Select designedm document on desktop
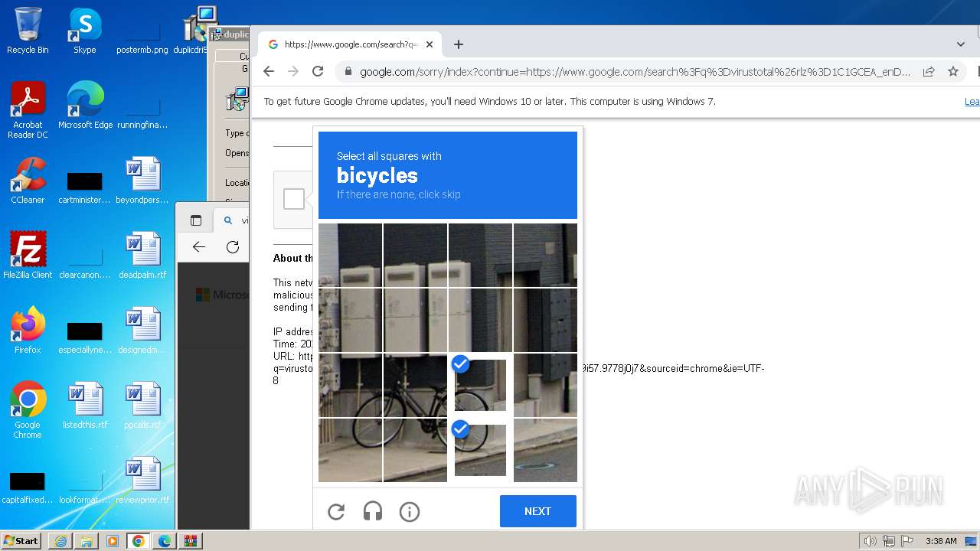Screen dimensions: 980x551 point(142,331)
